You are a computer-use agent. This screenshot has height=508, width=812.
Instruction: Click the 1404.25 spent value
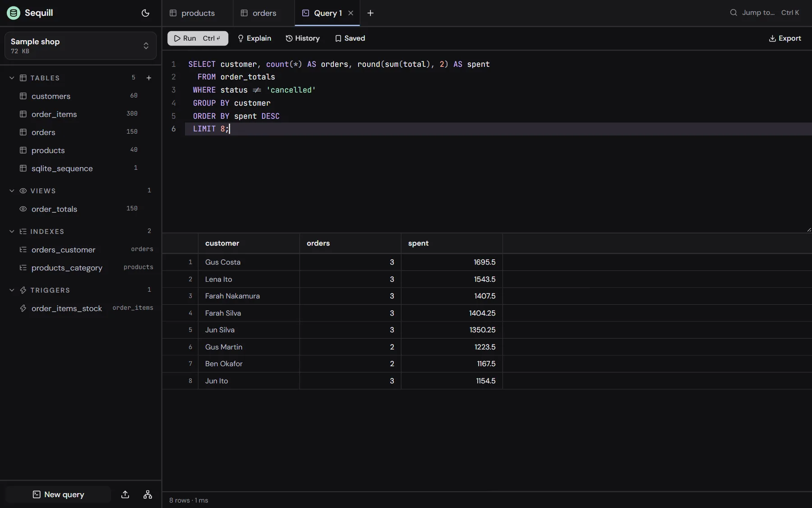tap(482, 313)
